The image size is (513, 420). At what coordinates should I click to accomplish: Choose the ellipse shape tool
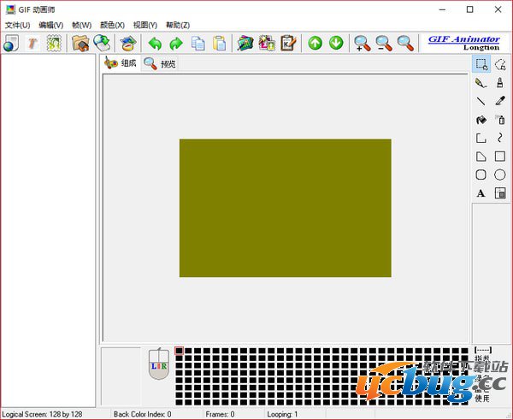click(x=500, y=175)
